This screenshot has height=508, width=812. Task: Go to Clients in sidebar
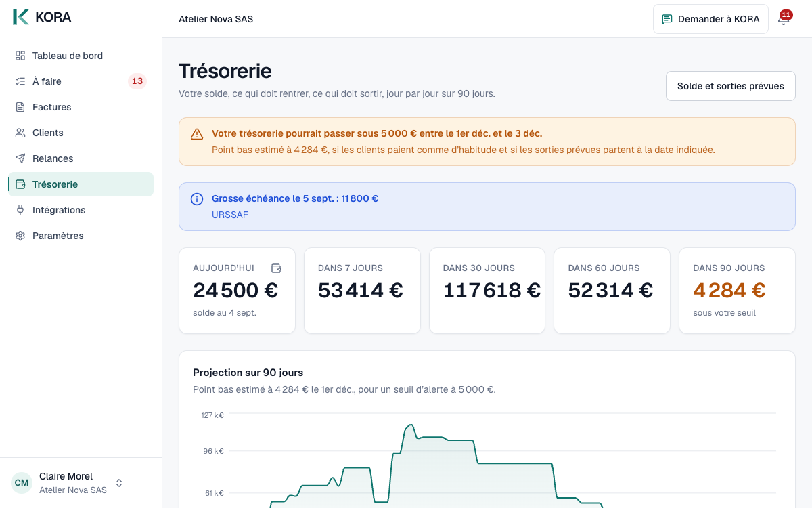point(81,133)
